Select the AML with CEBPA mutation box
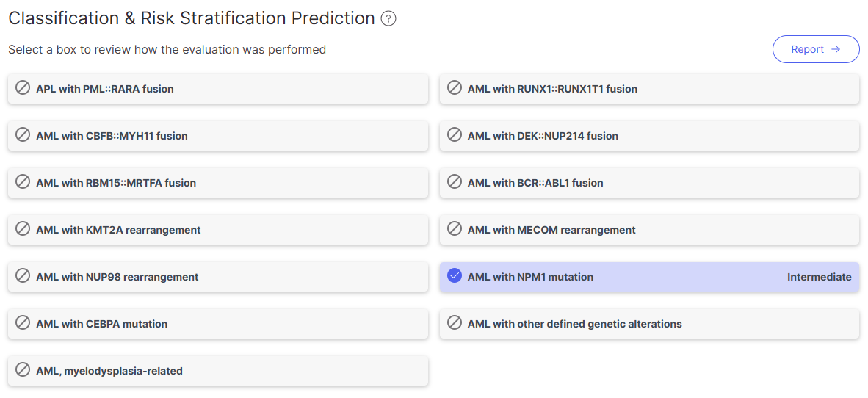Screen dimensions: 868x398 point(217,324)
